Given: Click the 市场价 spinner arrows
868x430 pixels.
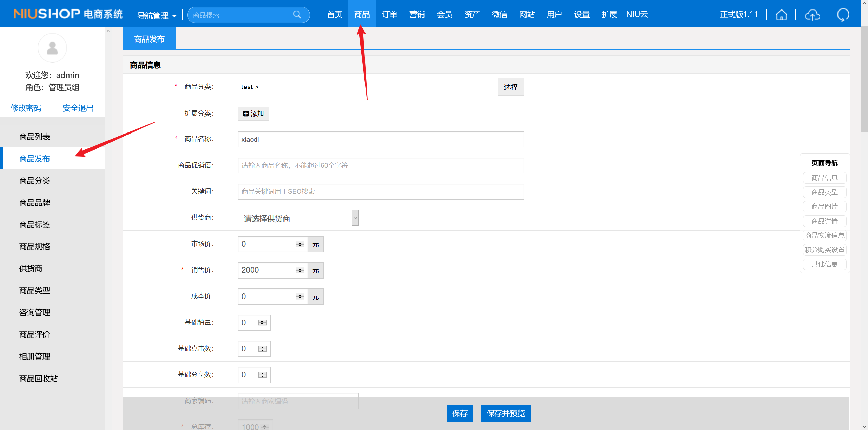Looking at the screenshot, I should tap(300, 244).
